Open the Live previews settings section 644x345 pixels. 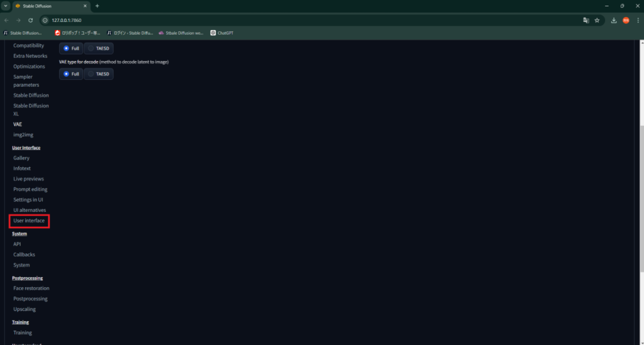tap(28, 179)
